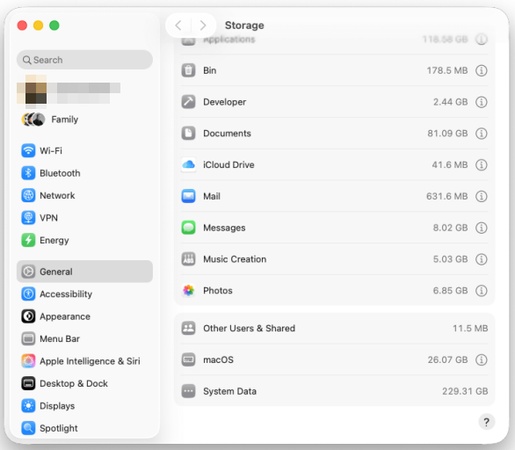This screenshot has width=515, height=450.
Task: Click the 631.6 MB Mail size
Action: coord(447,196)
